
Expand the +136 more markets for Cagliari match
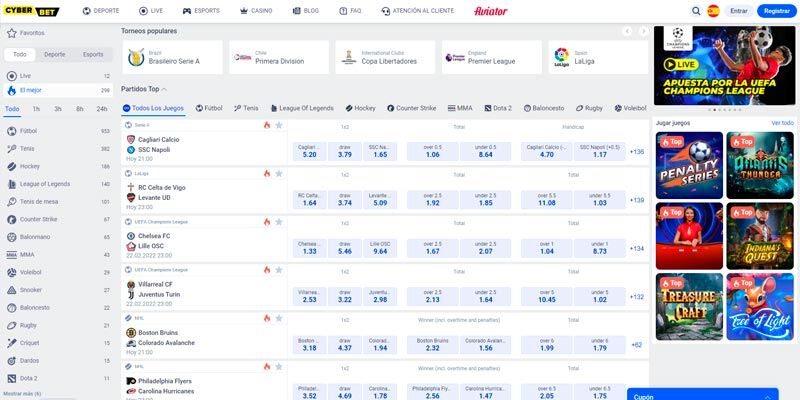point(636,152)
